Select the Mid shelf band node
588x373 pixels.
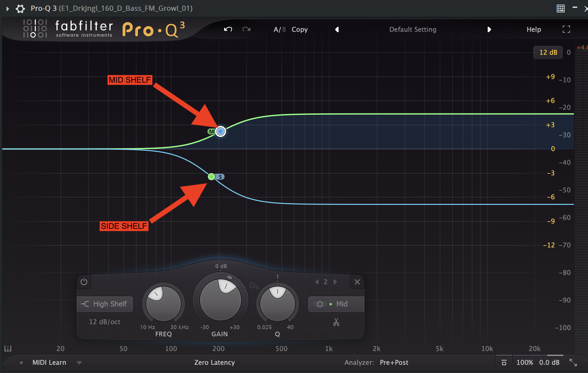click(x=221, y=131)
